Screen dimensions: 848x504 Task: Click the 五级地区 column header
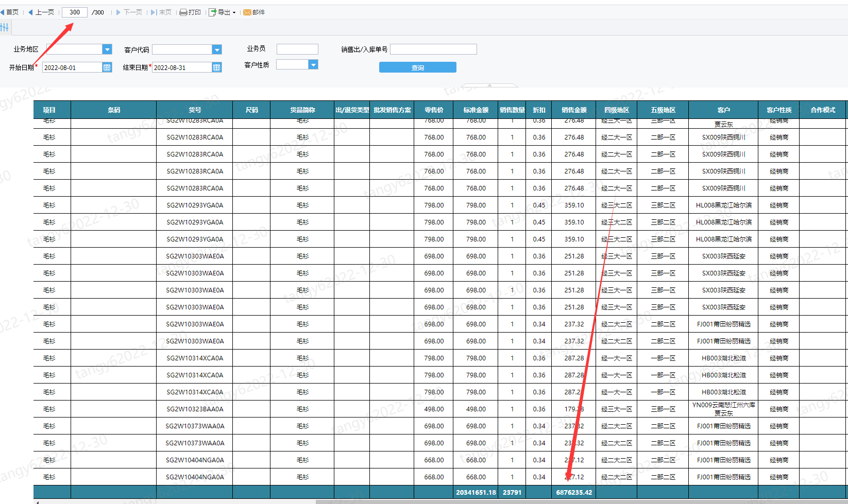tap(663, 110)
